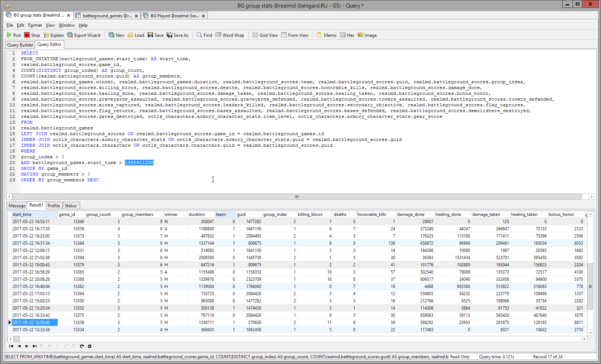
Task: Go to the next record
Action: pyautogui.click(x=27, y=346)
